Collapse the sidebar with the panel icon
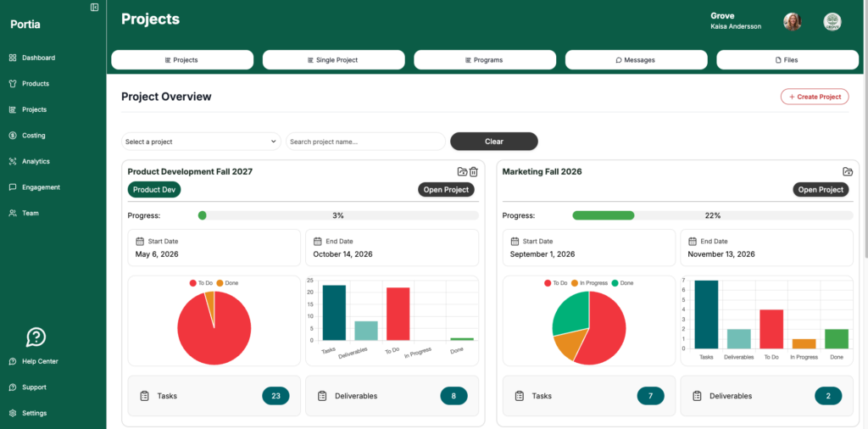This screenshot has height=429, width=868. [95, 7]
